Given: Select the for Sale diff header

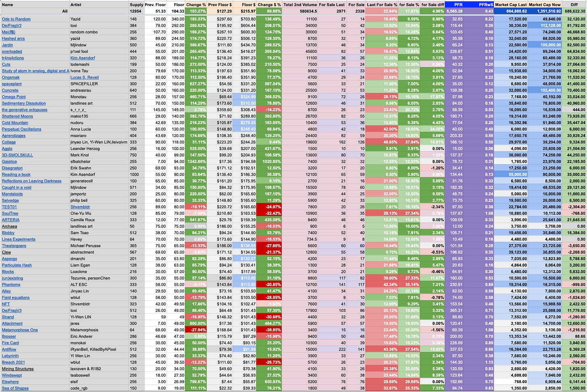Looking at the screenshot, I should click(x=433, y=4).
